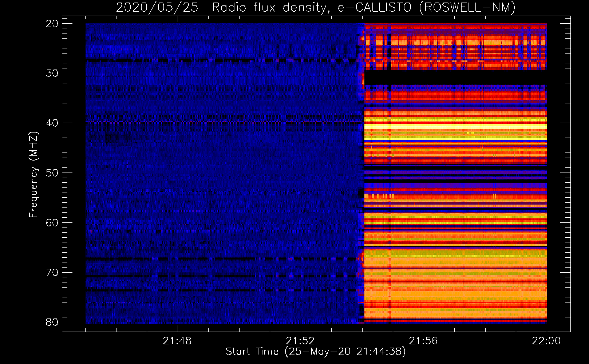Screen dimensions: 589x364
Task: Click the '50' frequency tick label
Action: [x=52, y=173]
